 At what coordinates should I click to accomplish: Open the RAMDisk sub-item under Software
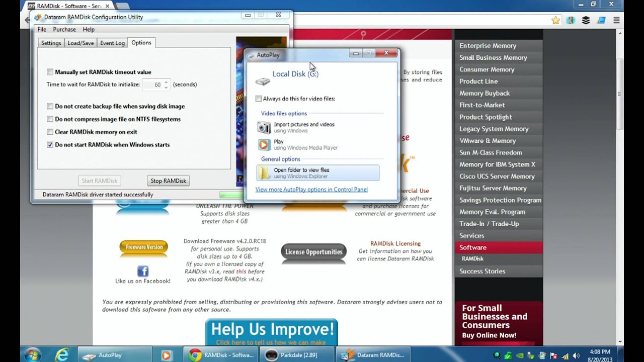click(x=499, y=258)
